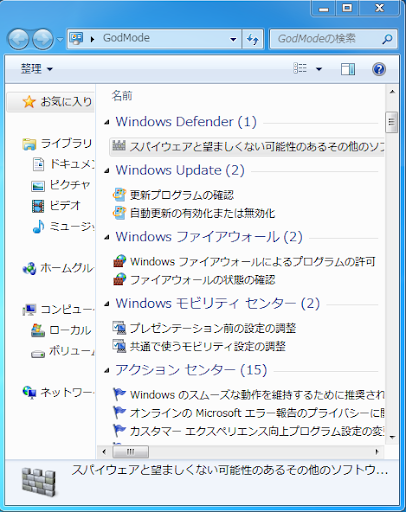Collapse the Windows ファイアウォール group
The height and width of the screenshot is (512, 406).
coord(107,237)
